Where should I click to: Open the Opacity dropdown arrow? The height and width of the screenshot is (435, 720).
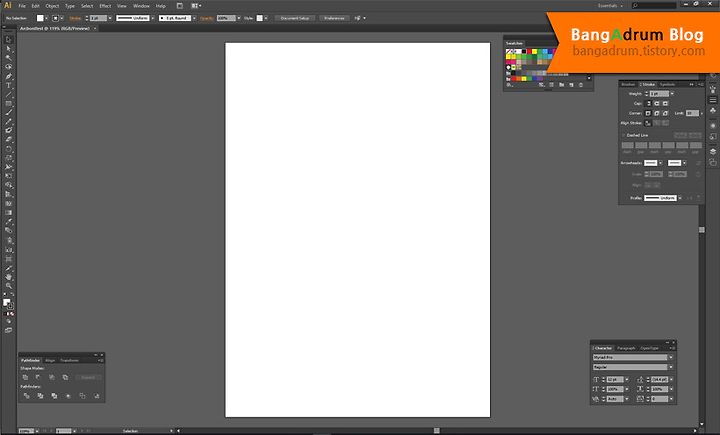239,18
